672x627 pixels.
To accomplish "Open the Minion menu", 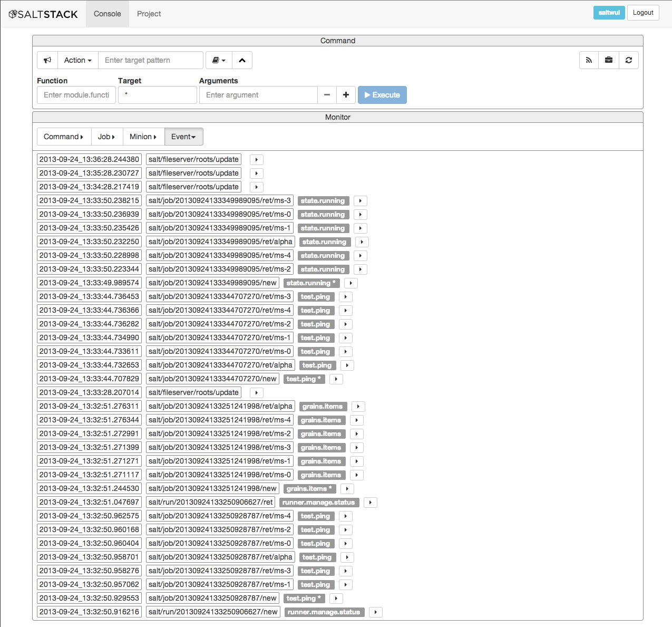I will 143,137.
